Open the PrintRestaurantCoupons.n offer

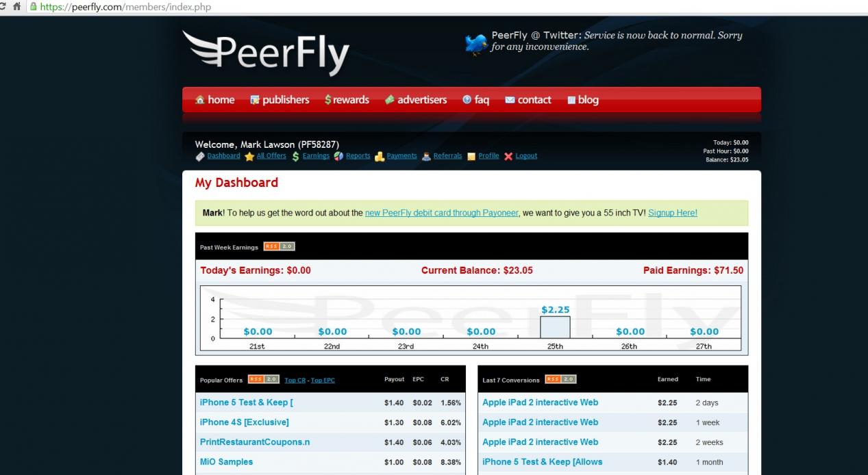(x=255, y=442)
